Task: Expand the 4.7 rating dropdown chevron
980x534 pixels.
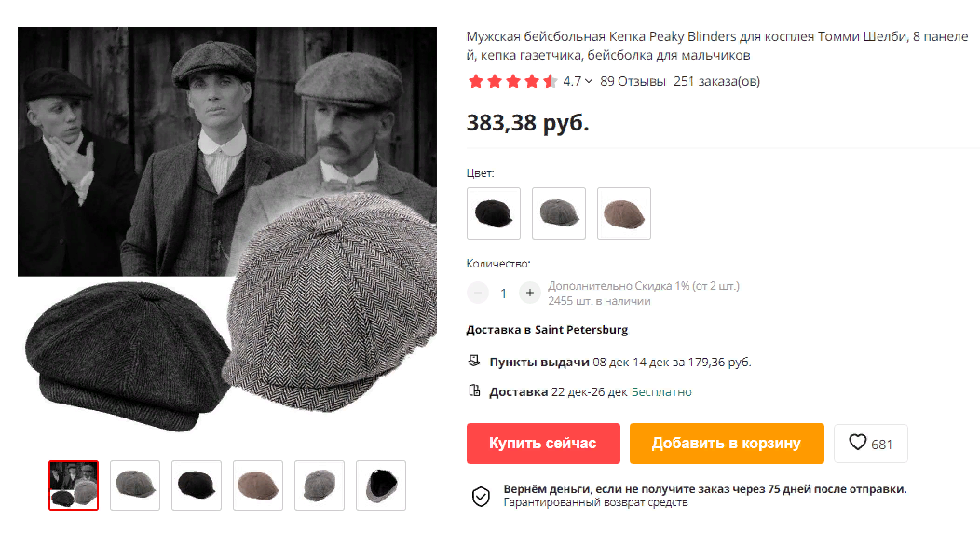Action: pyautogui.click(x=589, y=81)
